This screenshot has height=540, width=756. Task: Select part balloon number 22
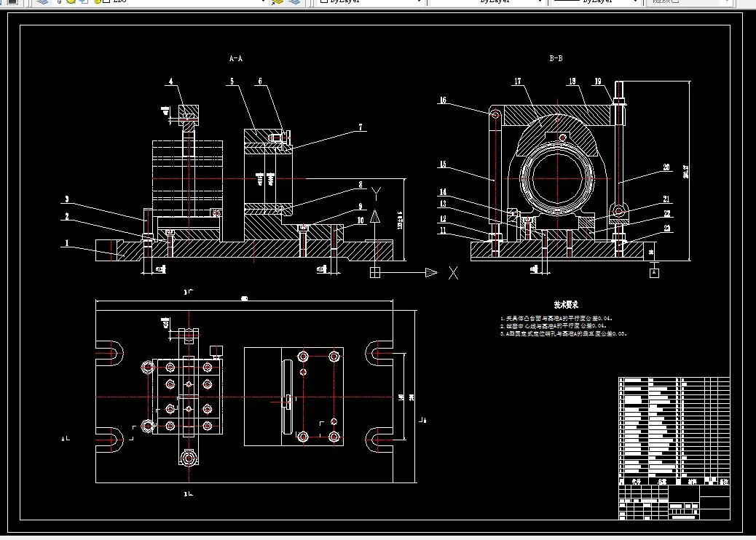click(667, 213)
